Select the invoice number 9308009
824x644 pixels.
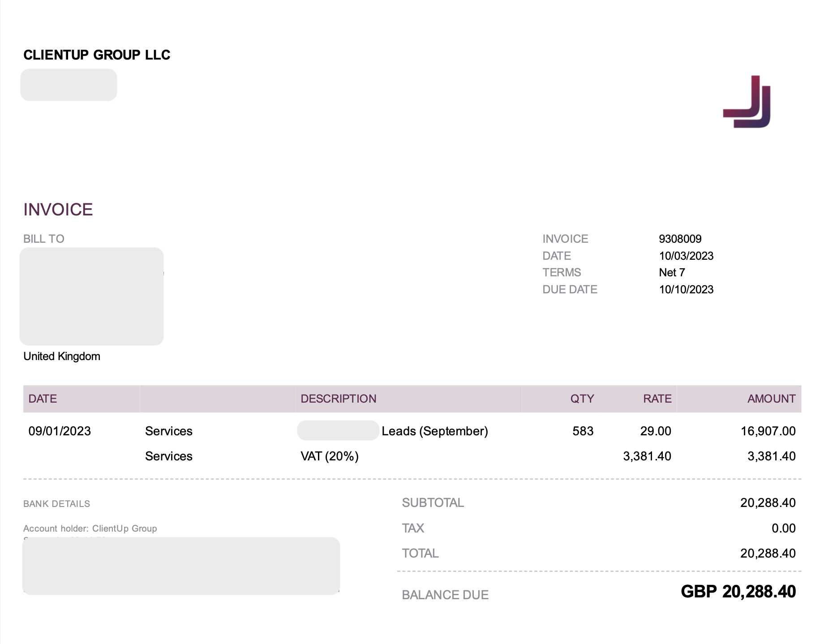(680, 239)
